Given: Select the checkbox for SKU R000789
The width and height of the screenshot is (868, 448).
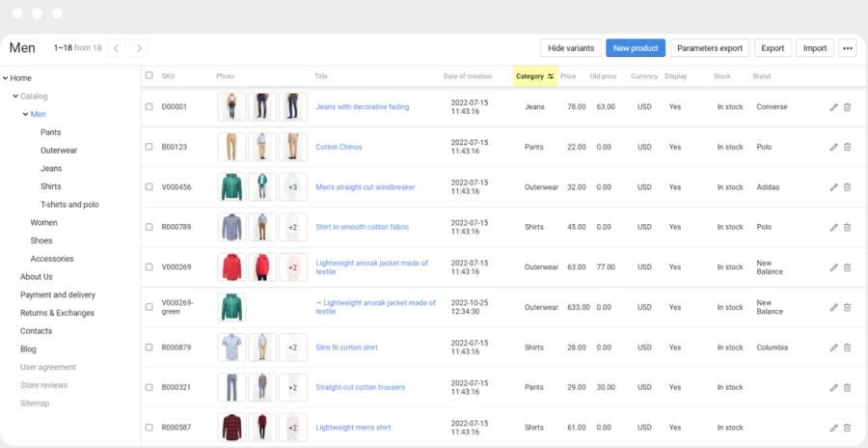Looking at the screenshot, I should tap(149, 227).
